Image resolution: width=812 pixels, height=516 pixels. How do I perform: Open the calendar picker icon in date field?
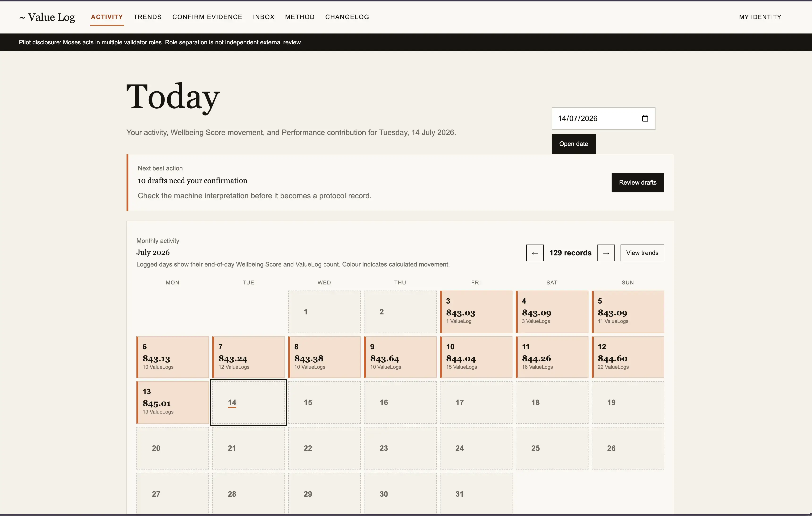(x=645, y=118)
